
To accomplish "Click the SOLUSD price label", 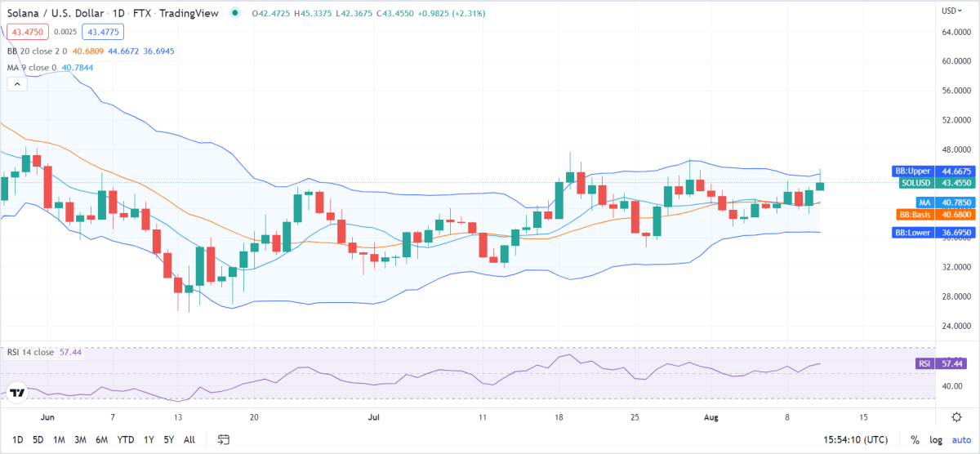I will click(x=935, y=183).
